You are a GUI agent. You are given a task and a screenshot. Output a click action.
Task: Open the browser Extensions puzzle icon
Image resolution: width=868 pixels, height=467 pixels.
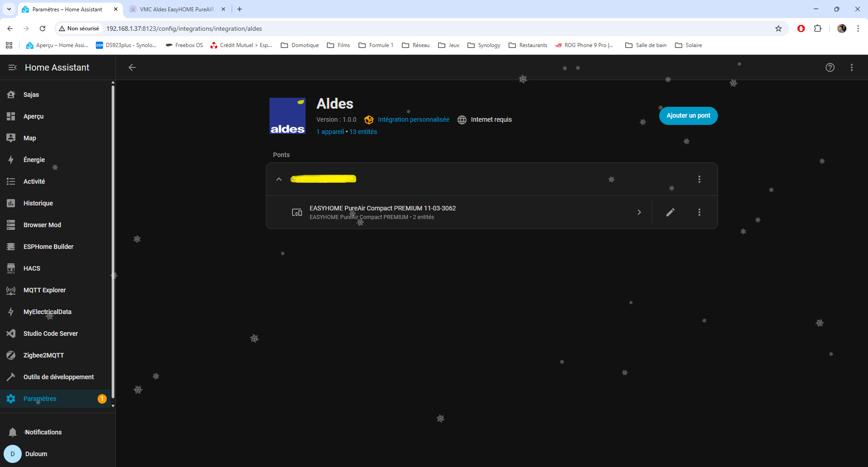pos(817,29)
